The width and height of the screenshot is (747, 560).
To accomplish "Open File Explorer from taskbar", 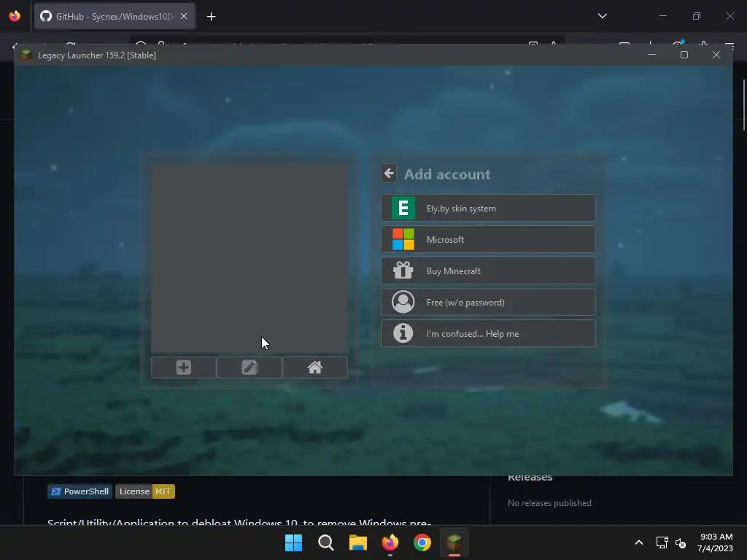I will coord(357,542).
